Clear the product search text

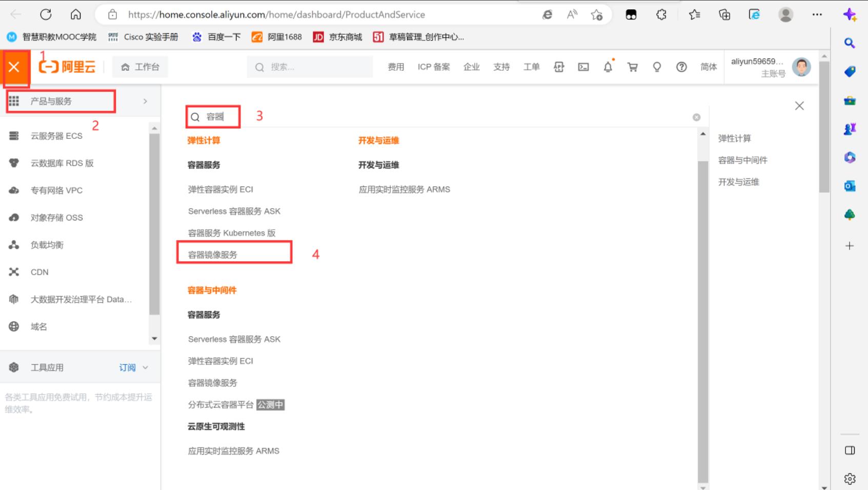point(696,117)
